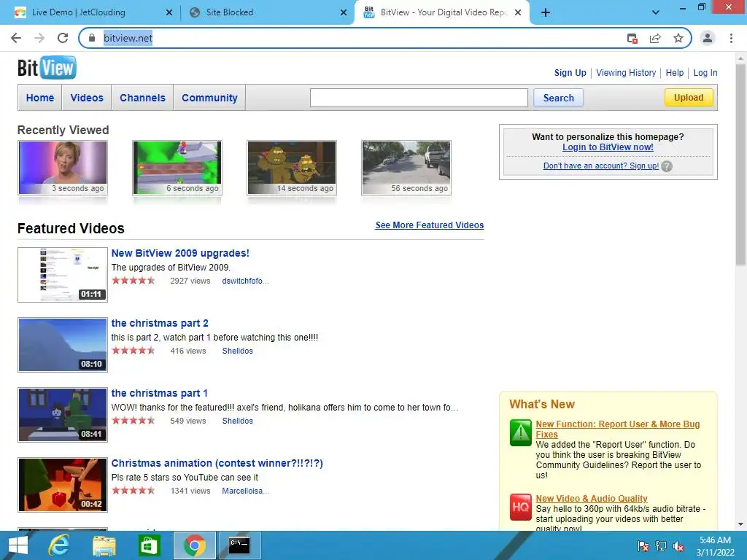Click the Log In link

point(705,73)
